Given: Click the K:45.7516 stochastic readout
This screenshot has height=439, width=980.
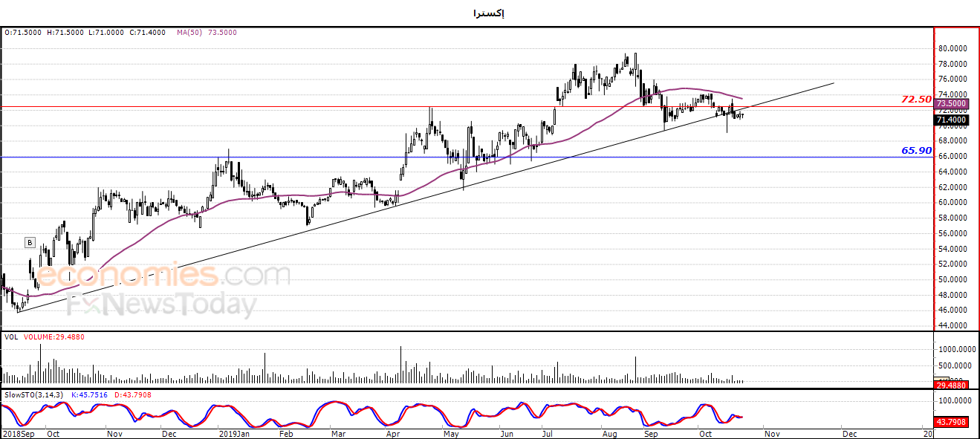Looking at the screenshot, I should point(90,394).
